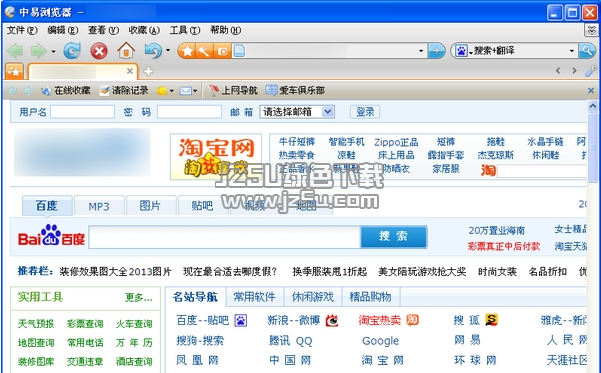Open the home page icon
This screenshot has height=373, width=601.
126,50
